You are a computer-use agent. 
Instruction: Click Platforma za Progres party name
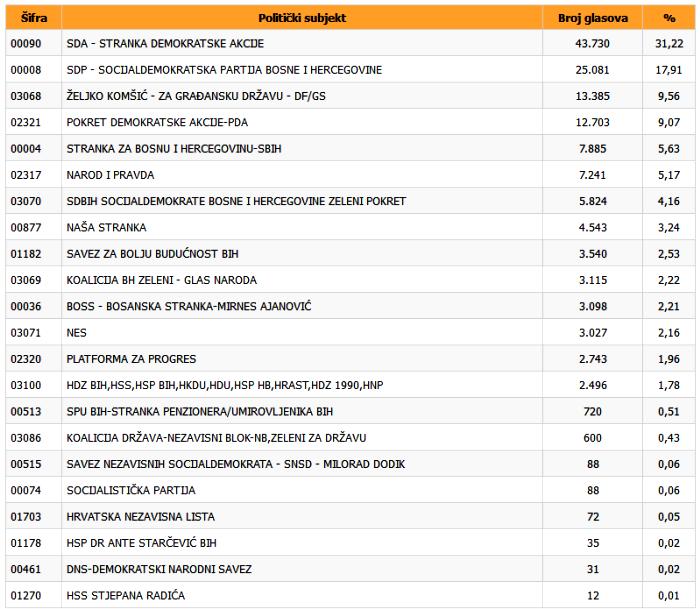coord(131,359)
